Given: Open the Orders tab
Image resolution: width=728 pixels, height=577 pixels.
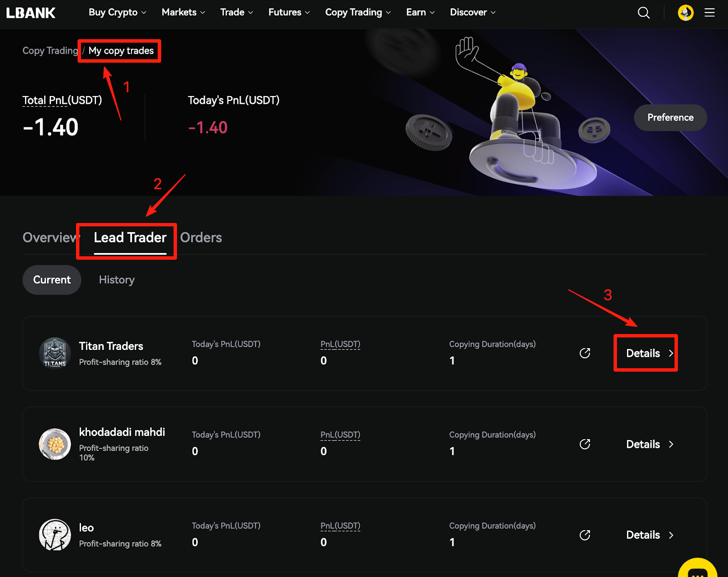Looking at the screenshot, I should point(201,238).
